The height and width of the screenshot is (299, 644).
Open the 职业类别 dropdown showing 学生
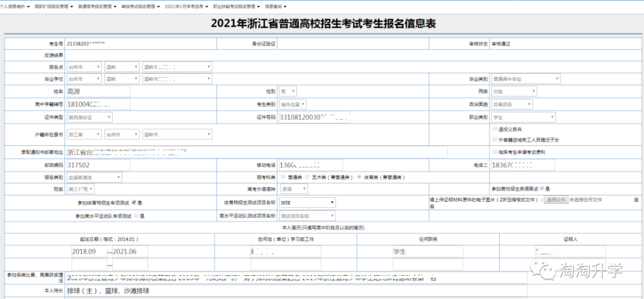(x=523, y=117)
